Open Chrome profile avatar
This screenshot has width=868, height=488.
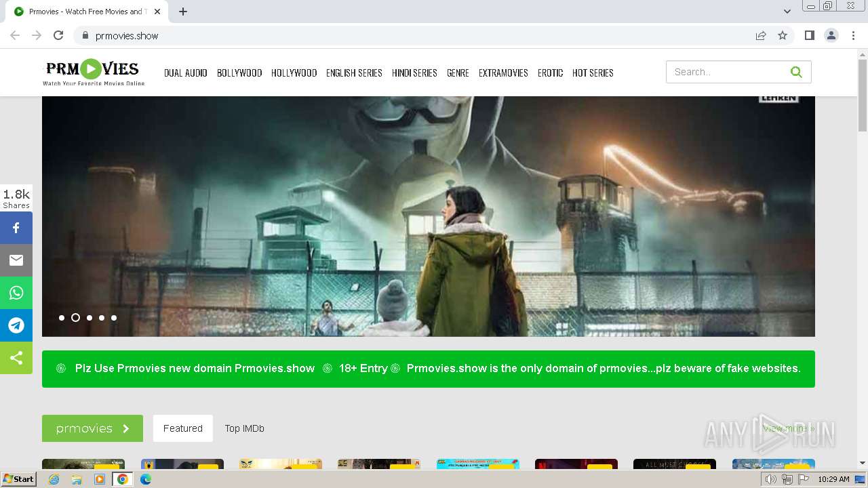[831, 35]
